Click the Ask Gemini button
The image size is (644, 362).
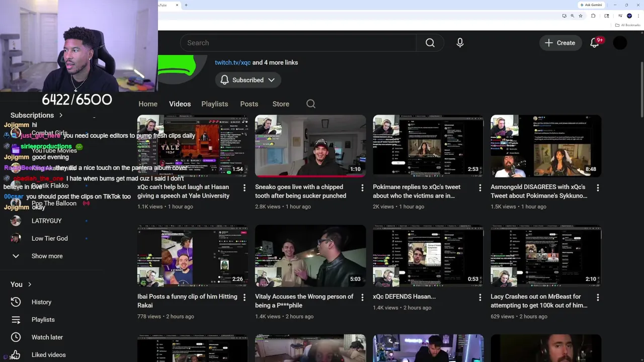click(x=591, y=5)
